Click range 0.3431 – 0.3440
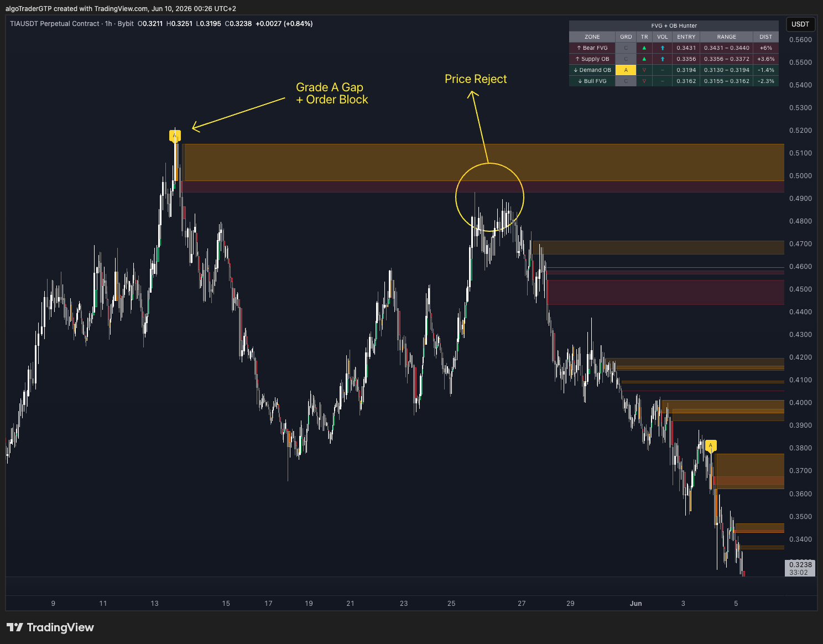 pyautogui.click(x=727, y=48)
